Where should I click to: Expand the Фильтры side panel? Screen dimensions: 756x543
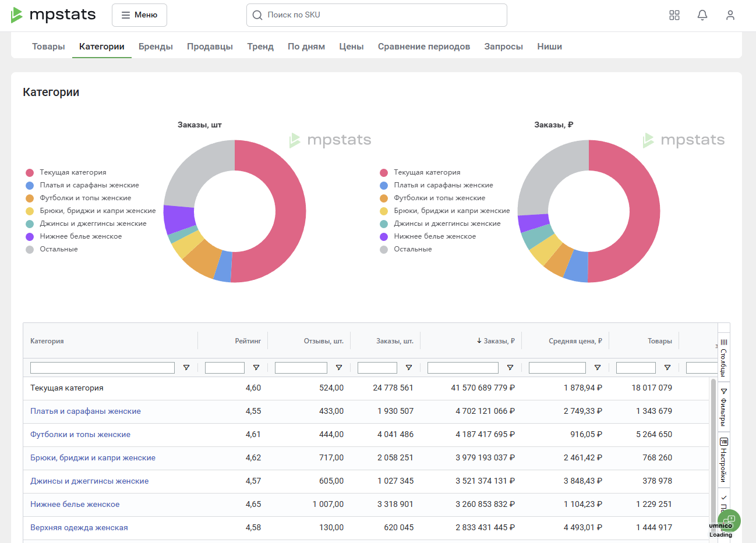point(724,407)
